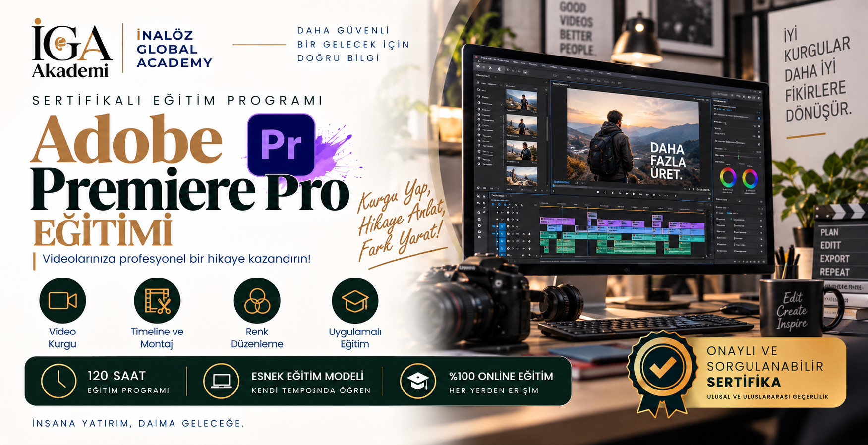This screenshot has height=445, width=868.
Task: Click the 'DAHA GÜVENLİ BİR GELECEK İÇİN' slogan
Action: pyautogui.click(x=353, y=44)
